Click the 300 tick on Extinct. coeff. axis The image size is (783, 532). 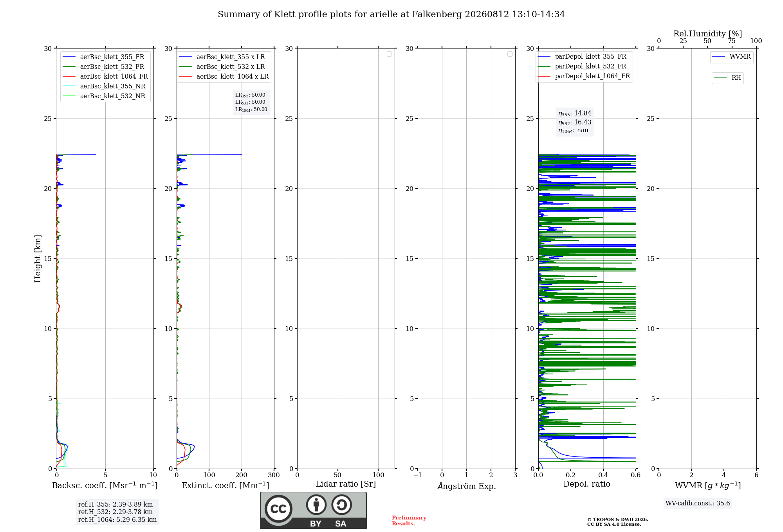point(274,475)
